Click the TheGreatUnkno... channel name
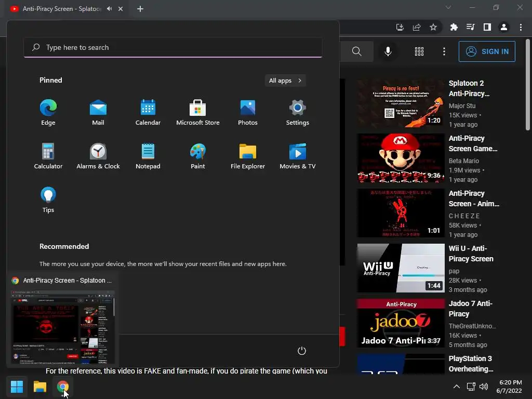This screenshot has height=399, width=532. pyautogui.click(x=472, y=326)
